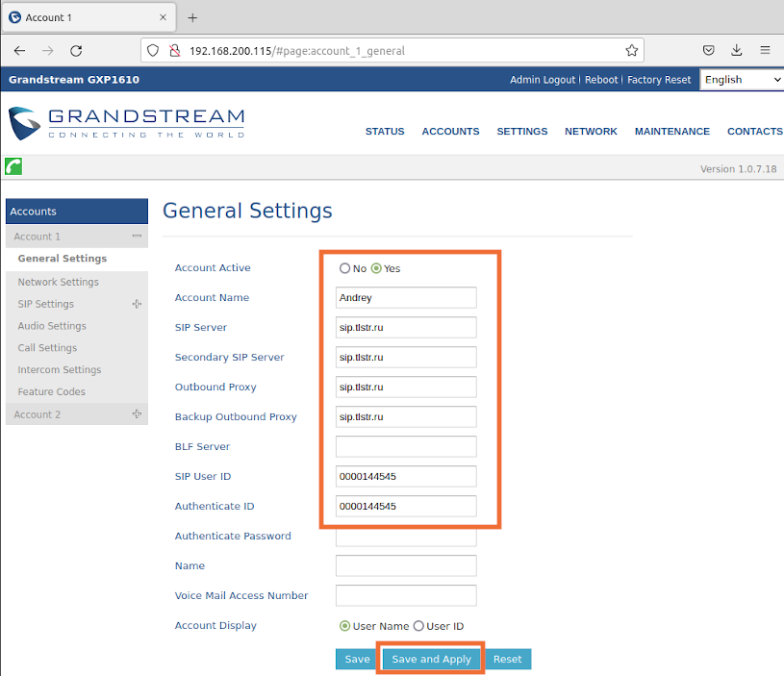This screenshot has width=784, height=676.
Task: Open the English language dropdown
Action: click(x=742, y=80)
